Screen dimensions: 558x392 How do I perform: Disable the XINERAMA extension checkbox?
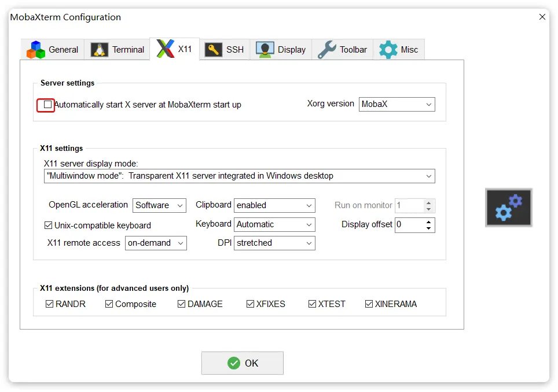coord(369,304)
